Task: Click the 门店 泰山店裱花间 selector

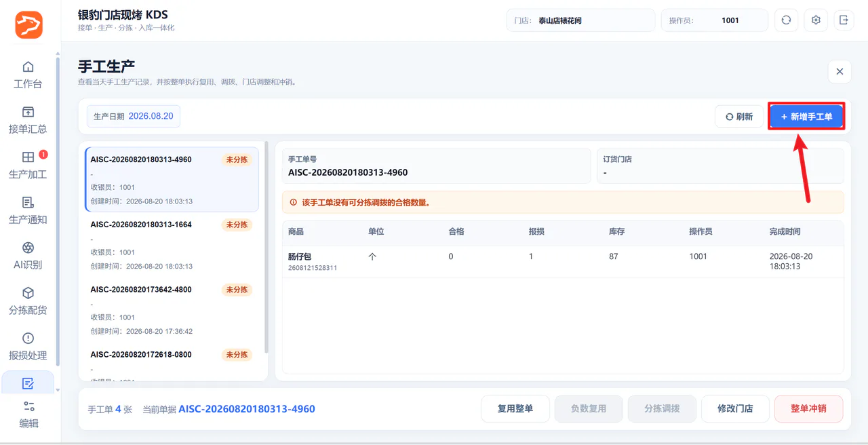Action: tap(580, 20)
